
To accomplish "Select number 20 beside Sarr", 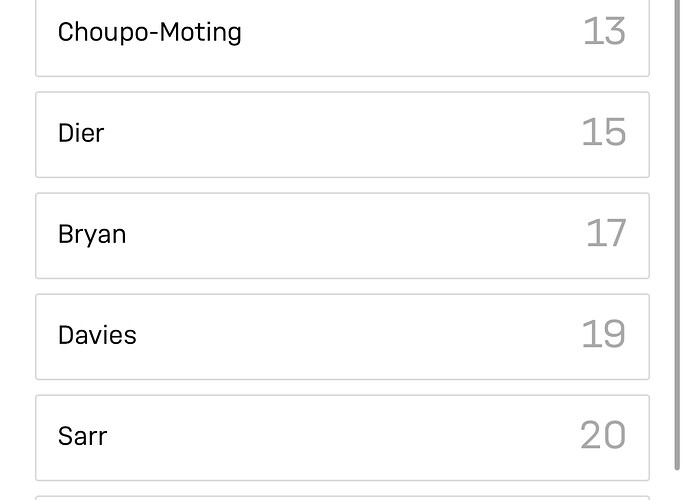I will (x=603, y=435).
